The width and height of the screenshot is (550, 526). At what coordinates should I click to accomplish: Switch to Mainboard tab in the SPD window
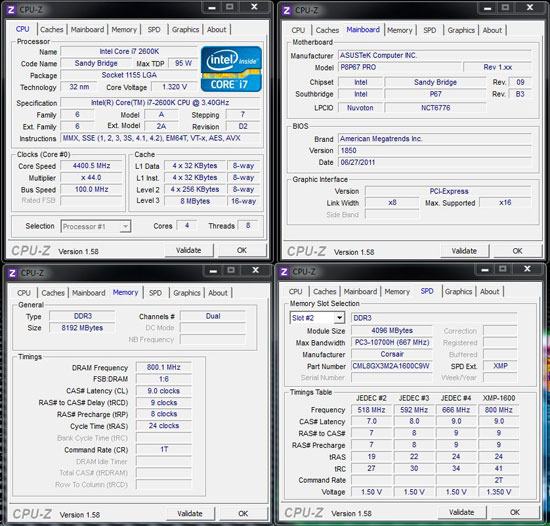[360, 291]
